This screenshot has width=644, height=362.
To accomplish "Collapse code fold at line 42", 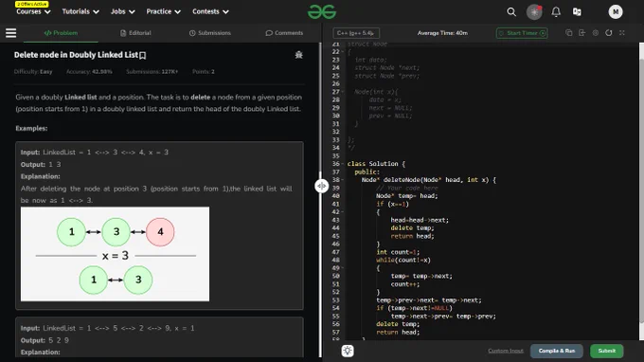I will point(343,212).
